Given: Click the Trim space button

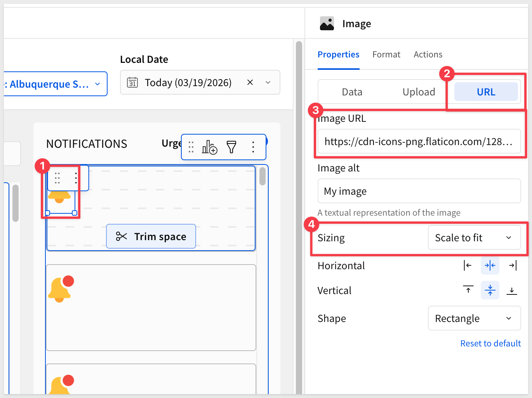Looking at the screenshot, I should (x=151, y=236).
